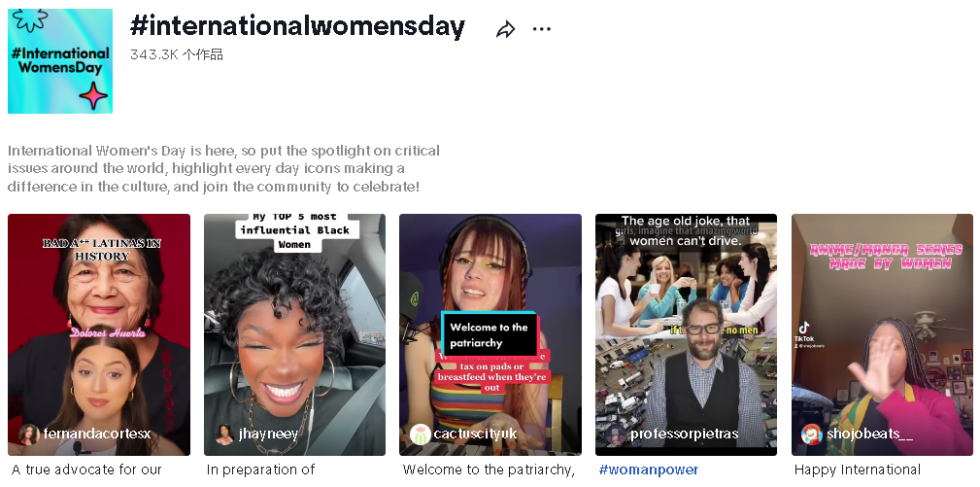The image size is (980, 487).
Task: Click the 'A true advocate for our' caption
Action: [x=86, y=470]
